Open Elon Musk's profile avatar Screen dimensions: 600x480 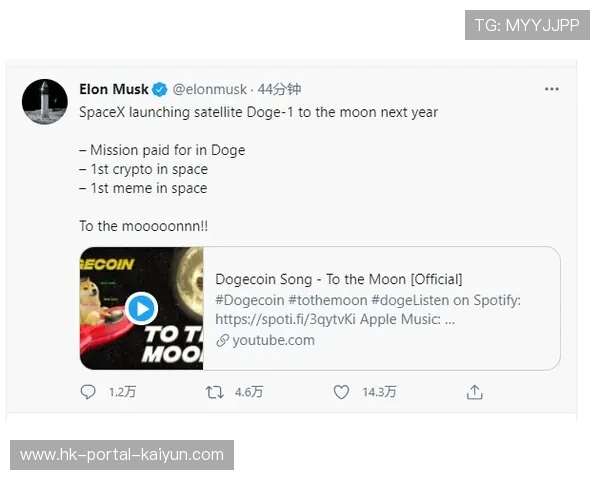point(45,101)
